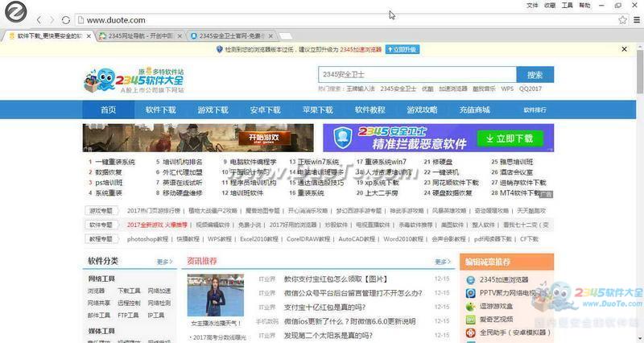Dismiss the browser upgrade notification bar
This screenshot has height=343, width=644.
(x=625, y=49)
